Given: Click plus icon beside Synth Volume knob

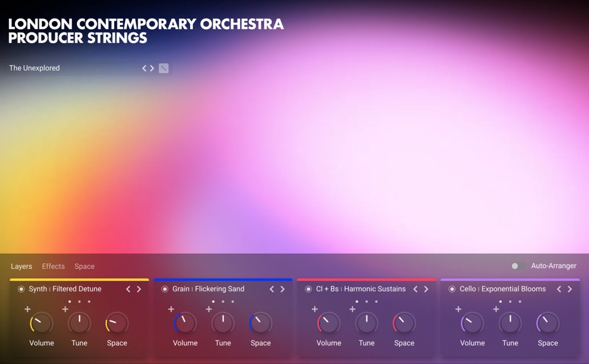Looking at the screenshot, I should coord(27,309).
